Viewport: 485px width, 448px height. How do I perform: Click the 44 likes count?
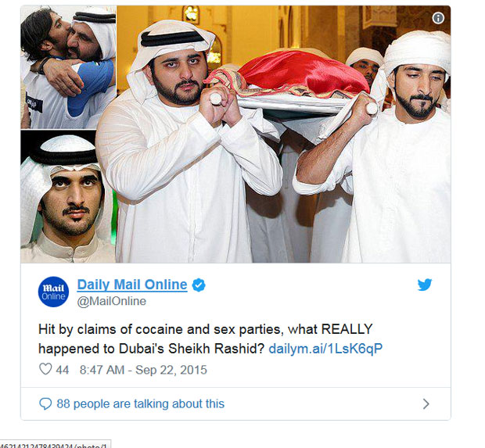point(62,370)
